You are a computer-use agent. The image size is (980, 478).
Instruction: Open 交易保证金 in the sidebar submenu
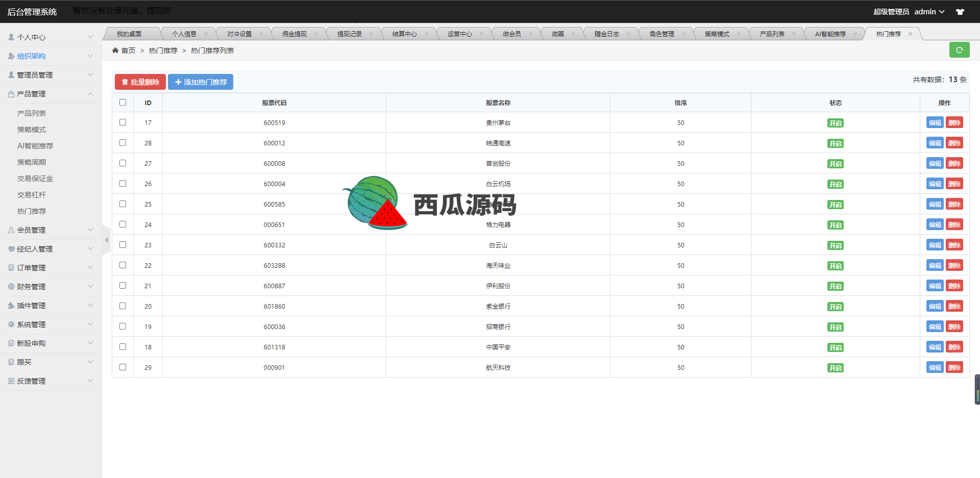coord(35,179)
